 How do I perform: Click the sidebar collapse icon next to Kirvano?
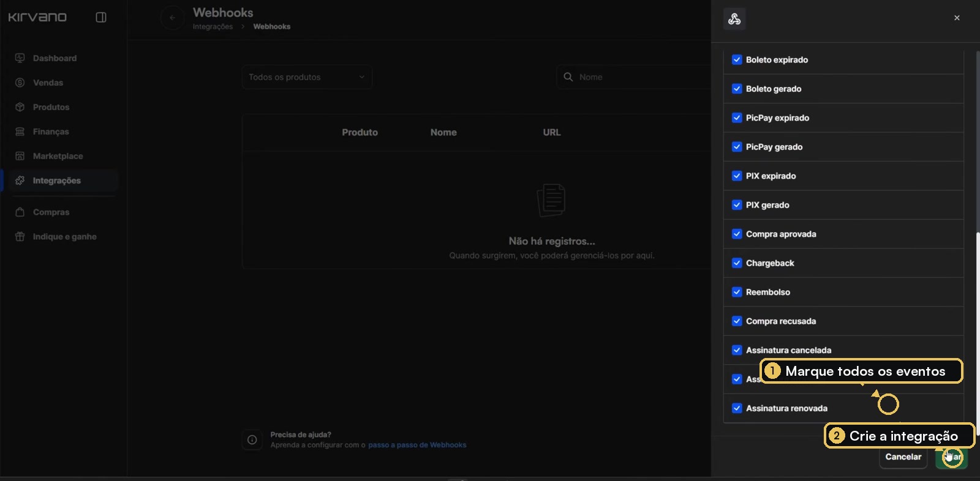[x=101, y=17]
